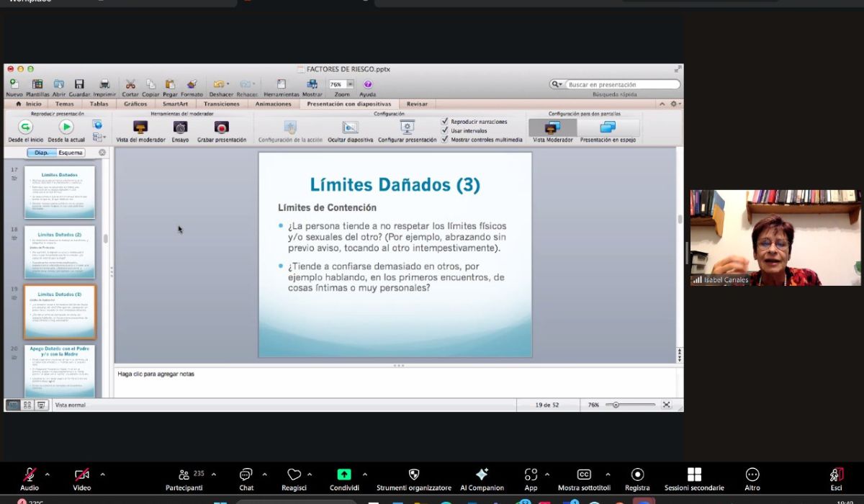864x504 pixels.
Task: Expand the Audio options arrow
Action: 48,474
